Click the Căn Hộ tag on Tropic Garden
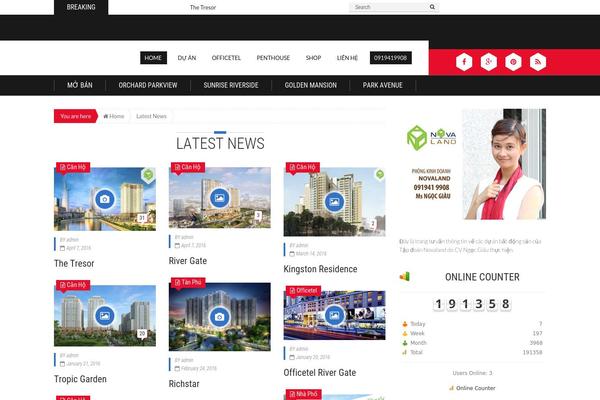600x400 pixels. 73,285
